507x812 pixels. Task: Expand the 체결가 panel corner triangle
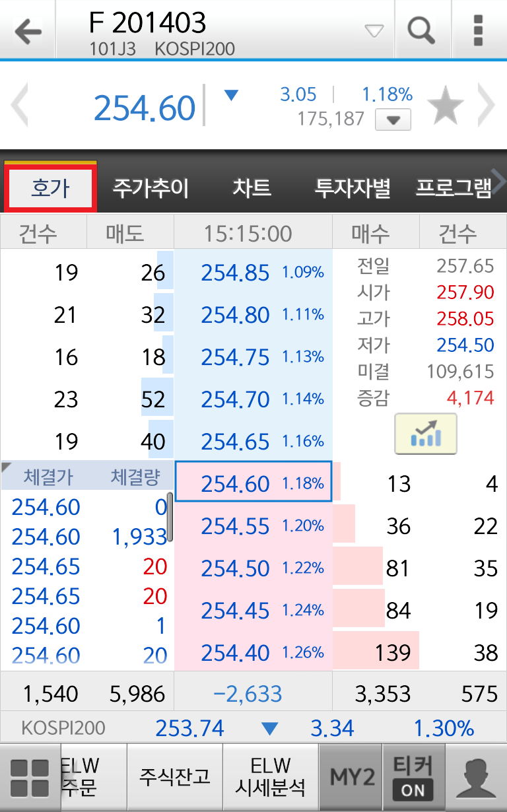coord(7,467)
